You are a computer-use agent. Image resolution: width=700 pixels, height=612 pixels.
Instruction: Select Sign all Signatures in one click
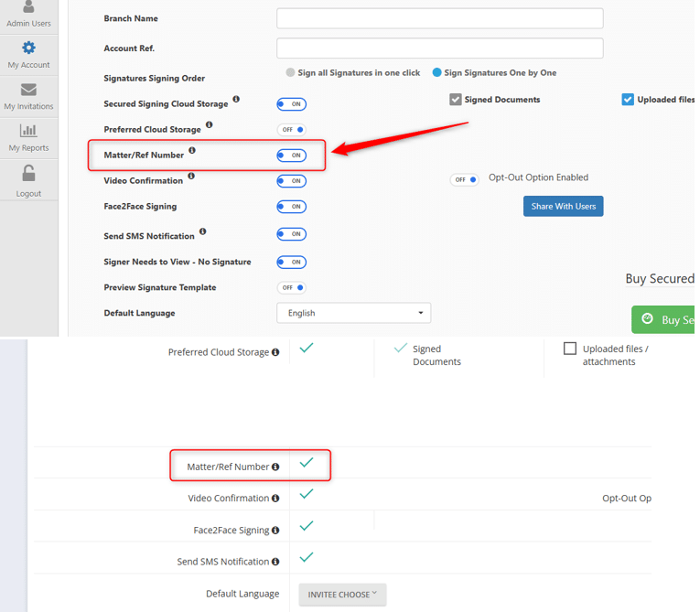tap(291, 72)
